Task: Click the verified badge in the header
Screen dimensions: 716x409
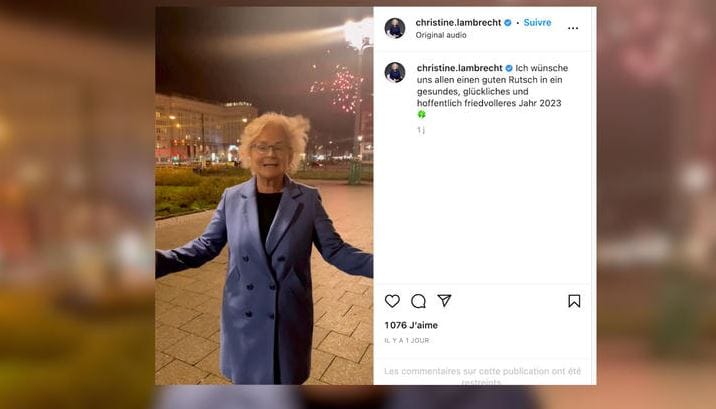Action: pos(507,22)
